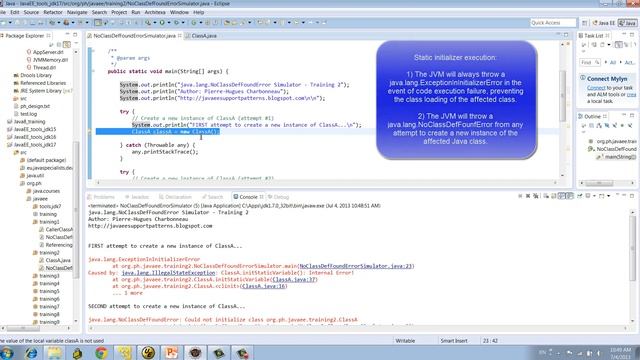Click the editor vertical scrollbar

pos(562,96)
